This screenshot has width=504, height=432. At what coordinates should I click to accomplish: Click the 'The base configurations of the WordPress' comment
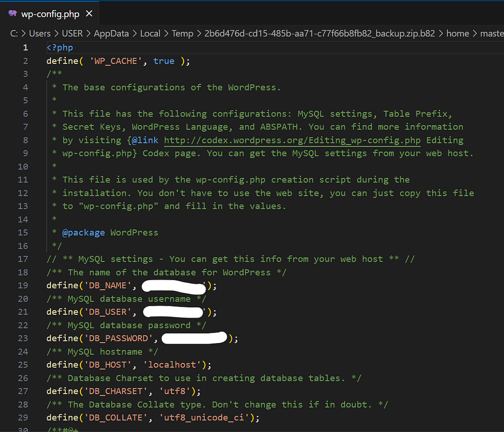172,87
